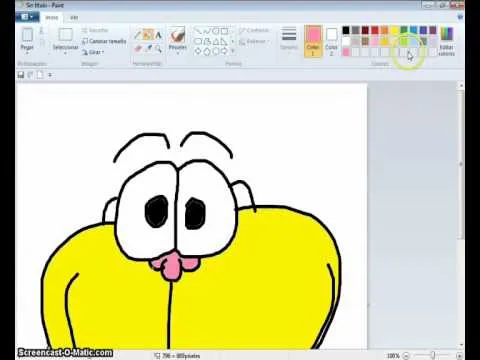Pick the Right arrow shape
Screen dimensions: 480x360
(224, 51)
